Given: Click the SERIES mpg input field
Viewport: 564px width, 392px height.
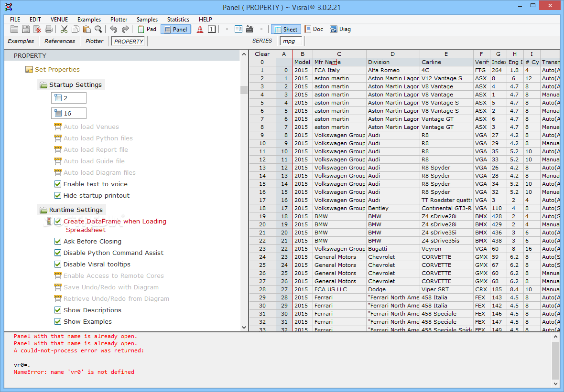Looking at the screenshot, I should pos(291,41).
